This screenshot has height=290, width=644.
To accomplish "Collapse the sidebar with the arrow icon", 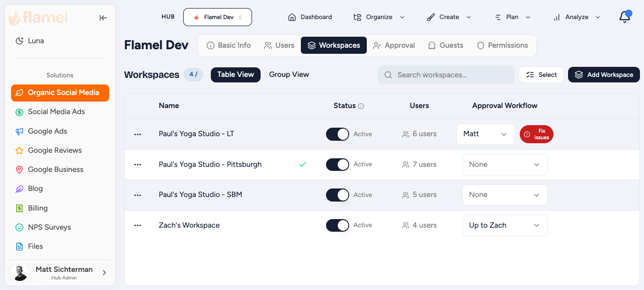I will point(103,18).
